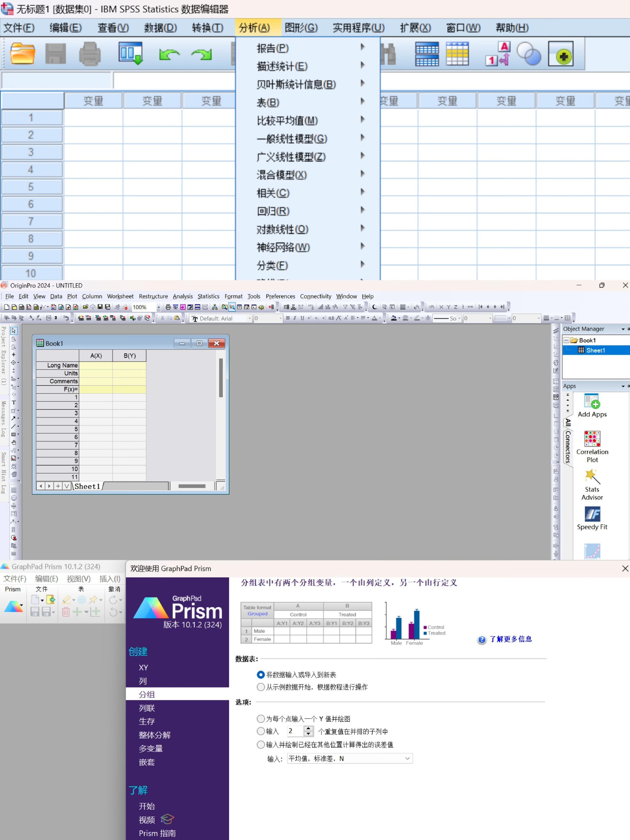
Task: Select 从示例数据开始 radio option
Action: click(261, 687)
